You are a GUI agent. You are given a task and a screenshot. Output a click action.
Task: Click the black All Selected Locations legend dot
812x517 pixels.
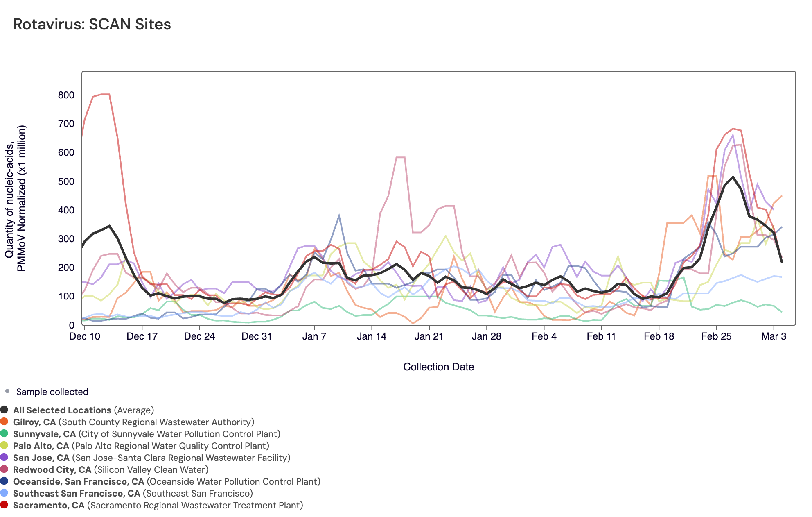pyautogui.click(x=5, y=410)
